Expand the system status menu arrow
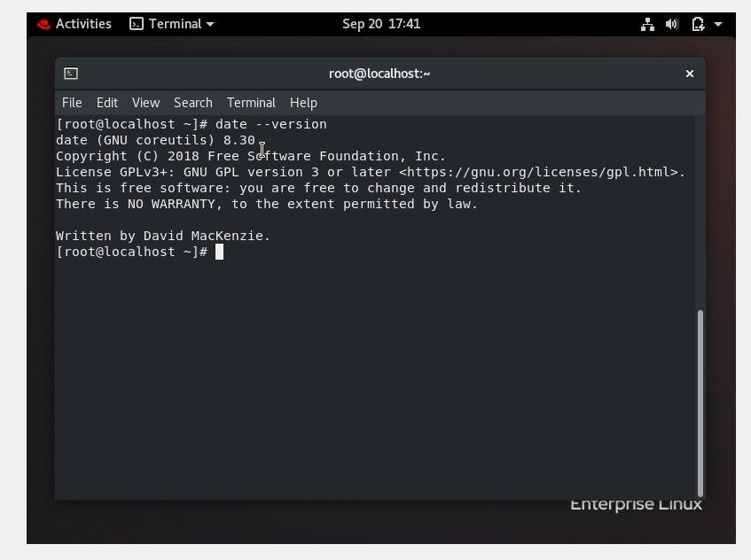751x560 pixels. (716, 24)
